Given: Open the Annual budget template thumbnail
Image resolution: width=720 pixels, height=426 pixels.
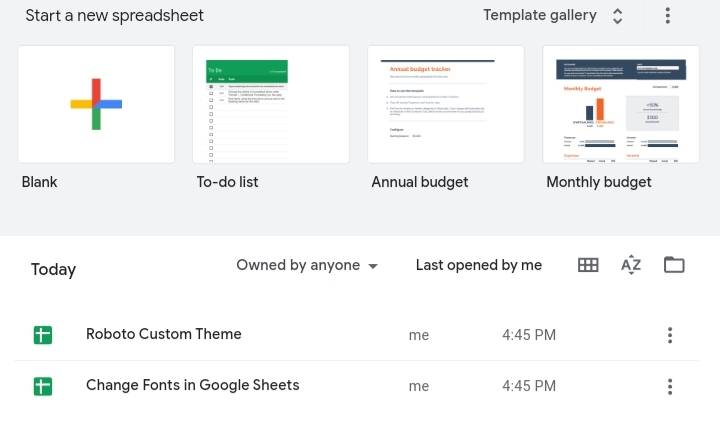Looking at the screenshot, I should point(446,104).
